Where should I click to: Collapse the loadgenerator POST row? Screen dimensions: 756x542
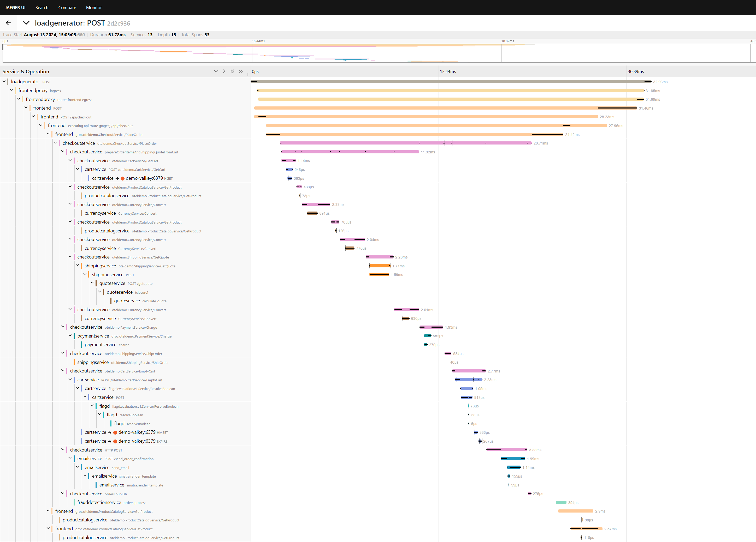(4, 81)
